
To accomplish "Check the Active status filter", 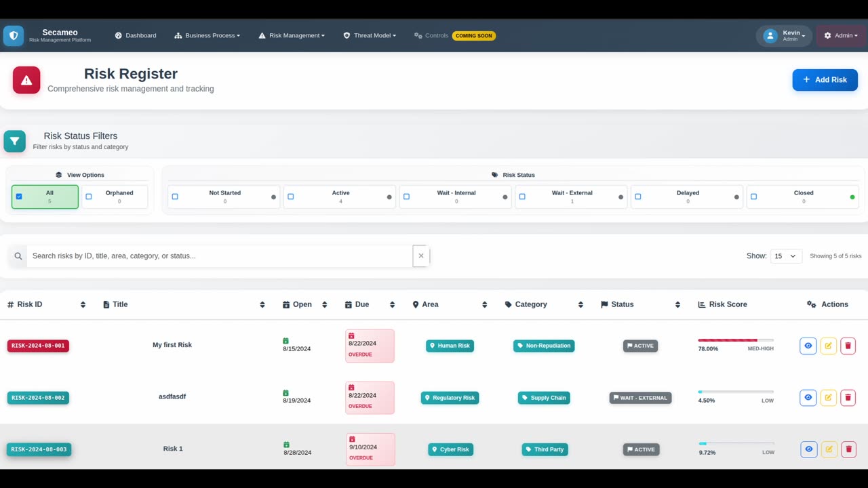I will pyautogui.click(x=291, y=197).
